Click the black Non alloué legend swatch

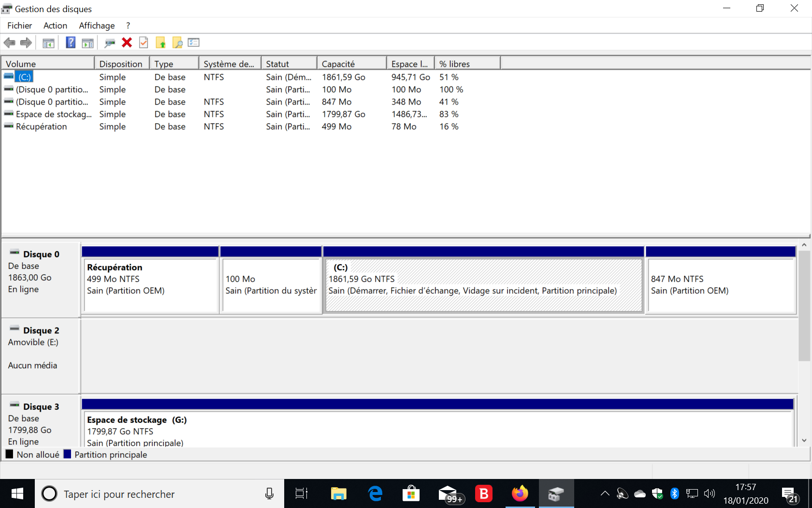9,454
